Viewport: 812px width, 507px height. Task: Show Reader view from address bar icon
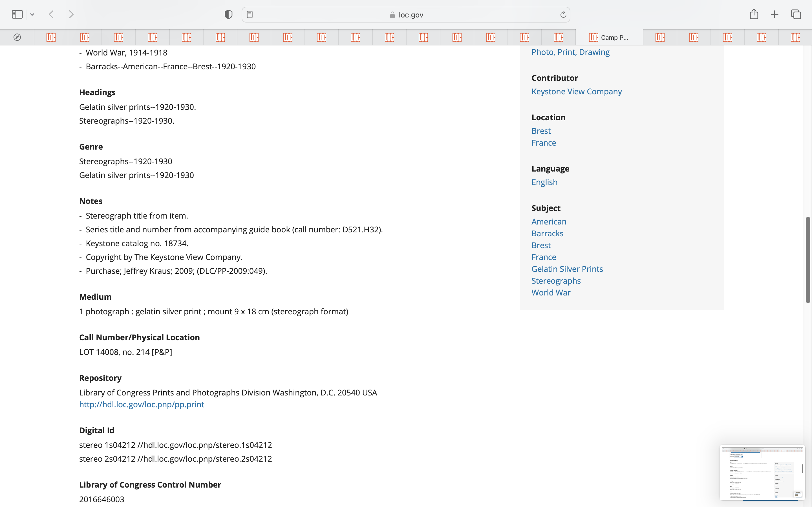(x=250, y=14)
